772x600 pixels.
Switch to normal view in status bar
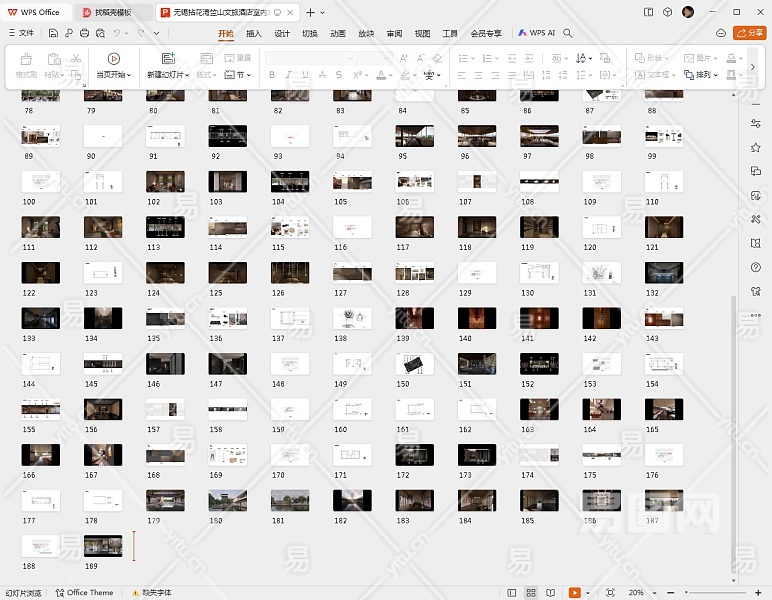tap(510, 592)
